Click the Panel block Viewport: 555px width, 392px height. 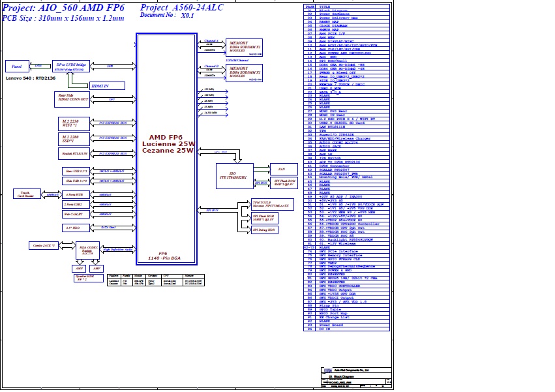pyautogui.click(x=17, y=66)
